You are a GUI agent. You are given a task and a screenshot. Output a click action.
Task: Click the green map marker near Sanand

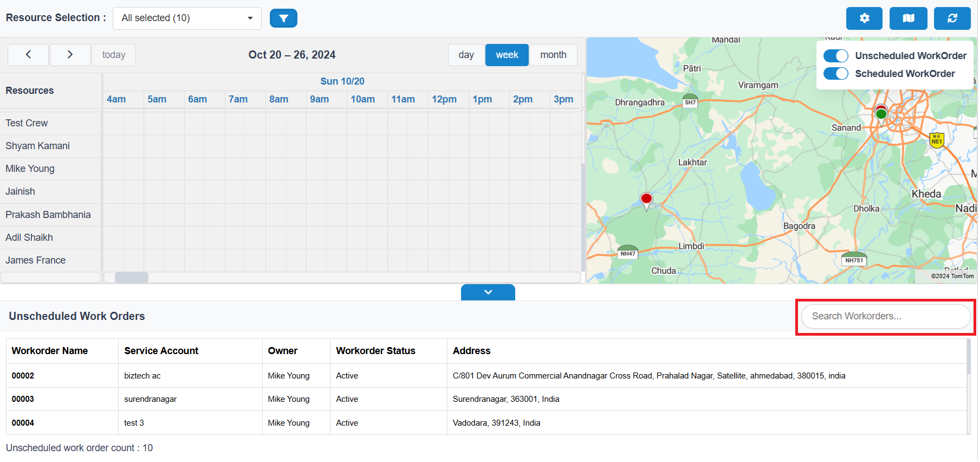[881, 114]
